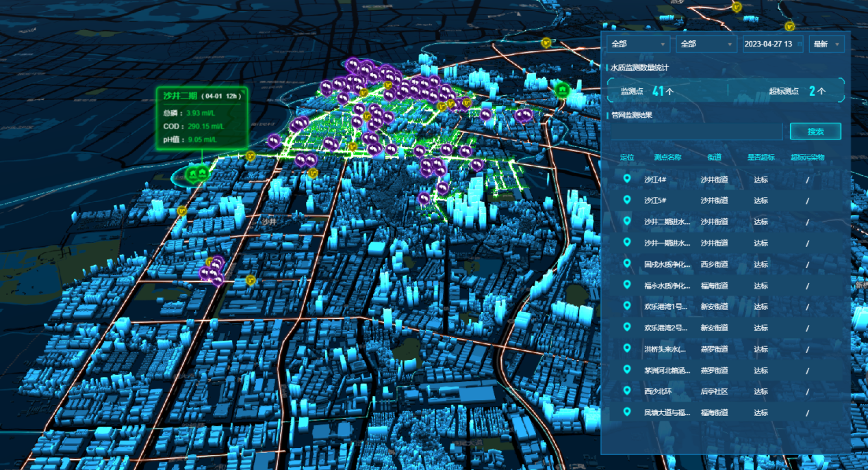Image resolution: width=868 pixels, height=470 pixels.
Task: Click the lone purple marker below the green zone
Action: (424, 198)
